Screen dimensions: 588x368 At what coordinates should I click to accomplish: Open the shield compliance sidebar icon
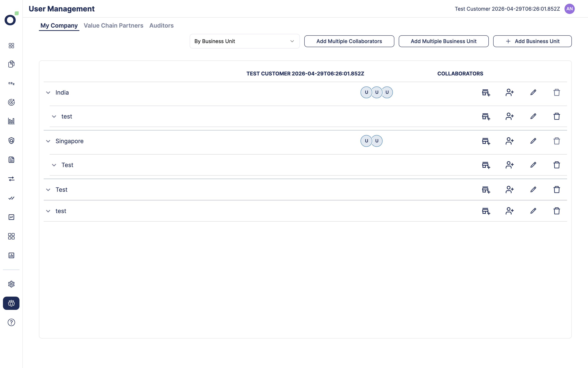tap(11, 140)
